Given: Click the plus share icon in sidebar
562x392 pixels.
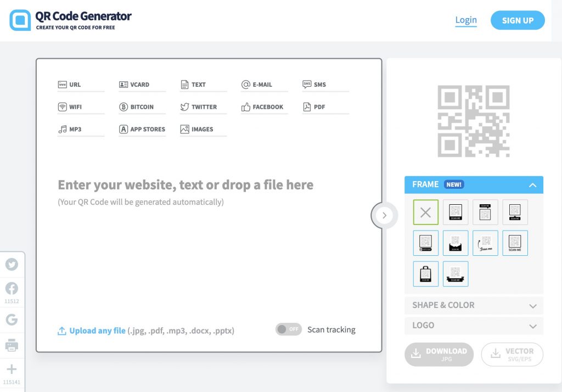Looking at the screenshot, I should point(12,369).
